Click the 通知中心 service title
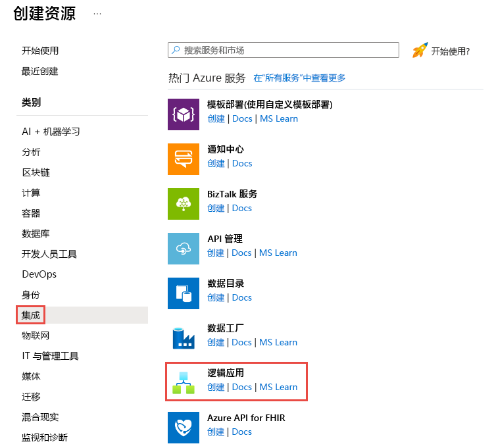 (226, 149)
